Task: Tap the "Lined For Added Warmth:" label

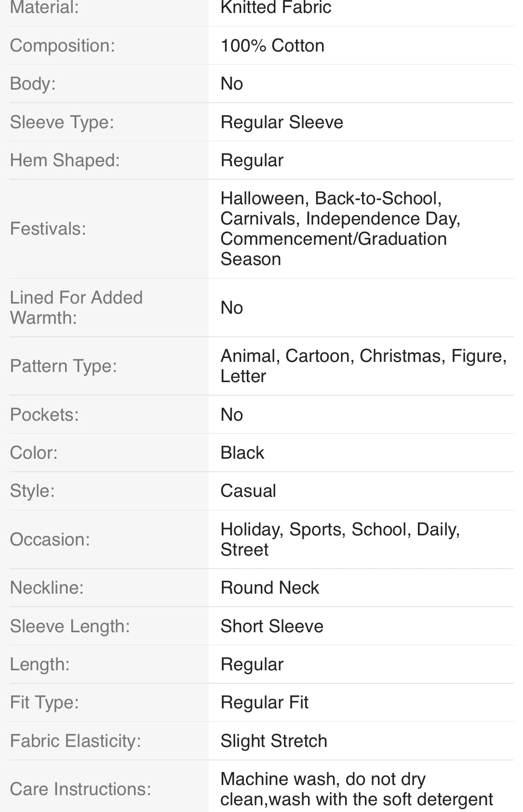Action: point(76,307)
